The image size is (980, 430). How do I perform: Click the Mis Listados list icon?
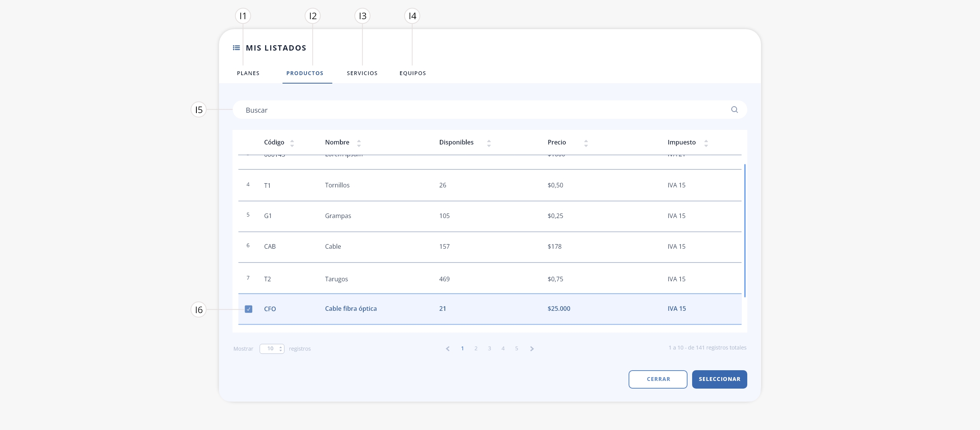coord(237,48)
